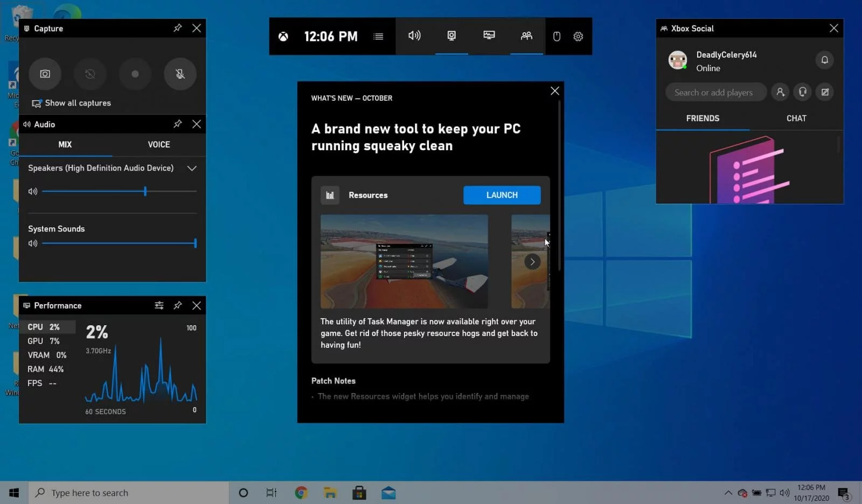The height and width of the screenshot is (504, 862).
Task: Select the FPS performance metric
Action: [x=47, y=383]
